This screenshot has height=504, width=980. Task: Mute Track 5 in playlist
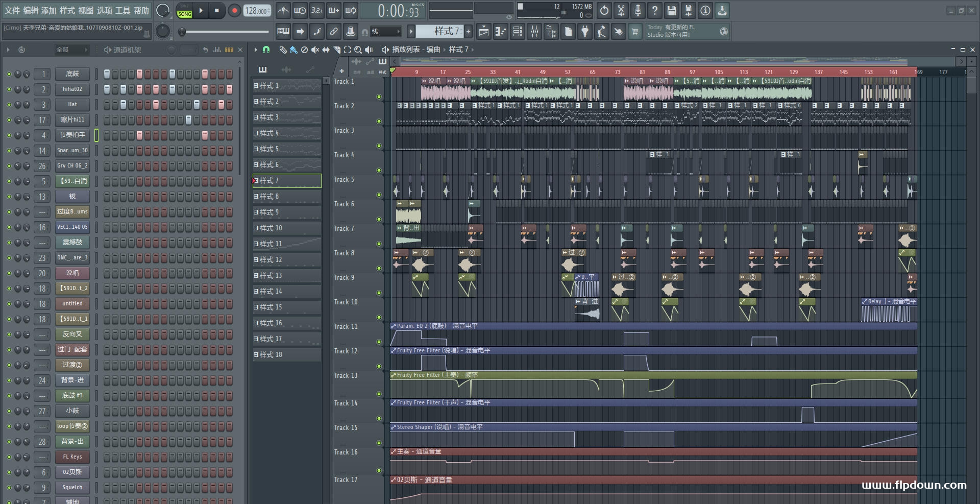tap(379, 195)
